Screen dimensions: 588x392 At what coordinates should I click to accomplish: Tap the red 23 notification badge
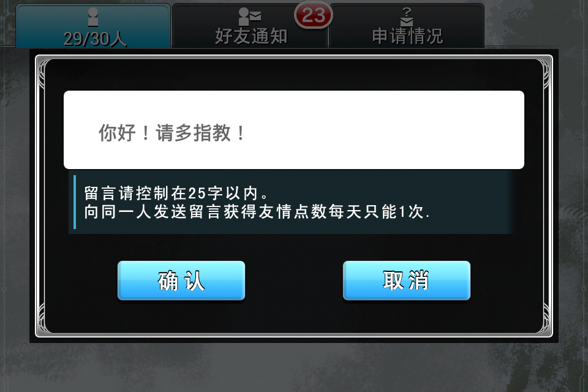click(x=314, y=15)
